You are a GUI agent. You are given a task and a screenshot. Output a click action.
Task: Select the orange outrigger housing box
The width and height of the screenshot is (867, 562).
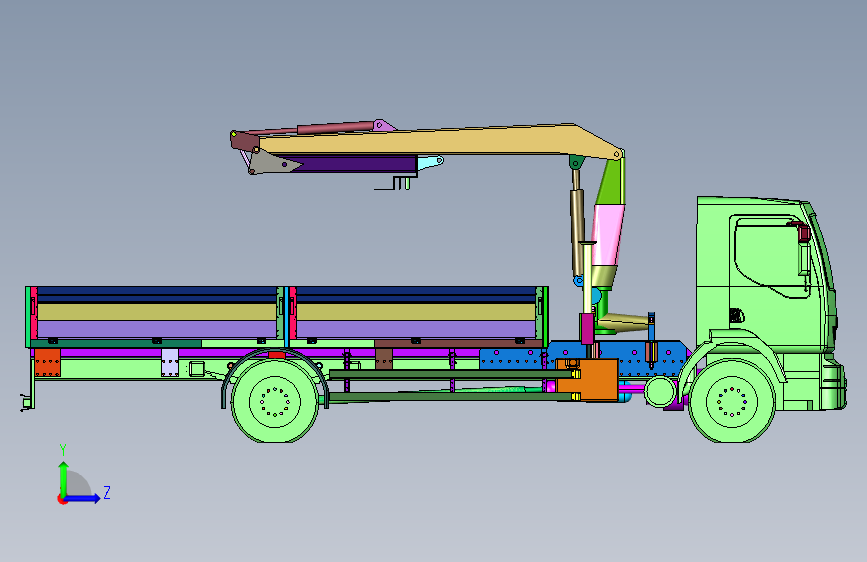pos(587,379)
